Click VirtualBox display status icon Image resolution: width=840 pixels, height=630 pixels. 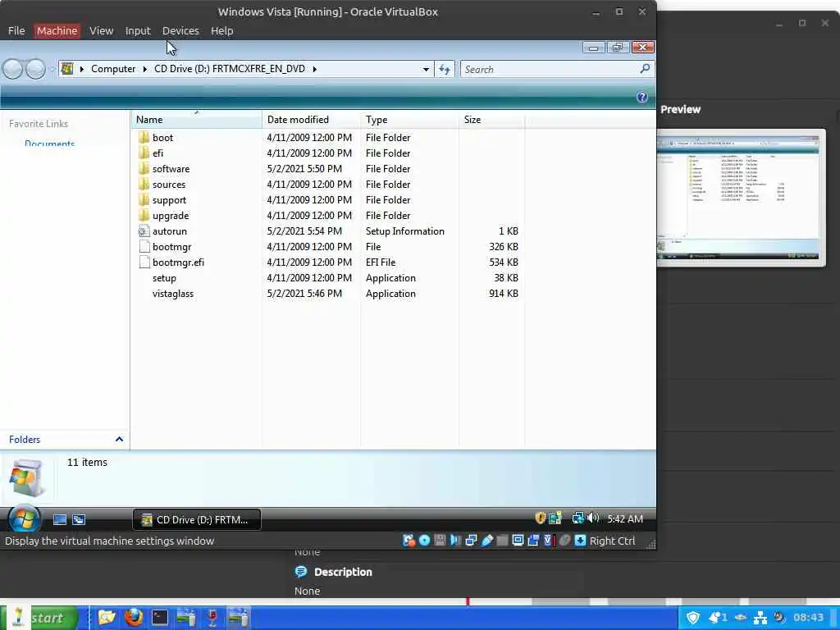[x=518, y=540]
